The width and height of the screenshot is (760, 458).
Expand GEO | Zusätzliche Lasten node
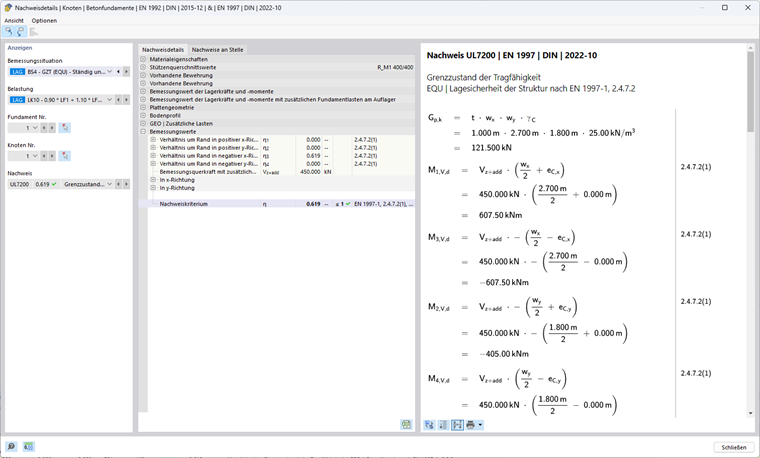point(143,124)
